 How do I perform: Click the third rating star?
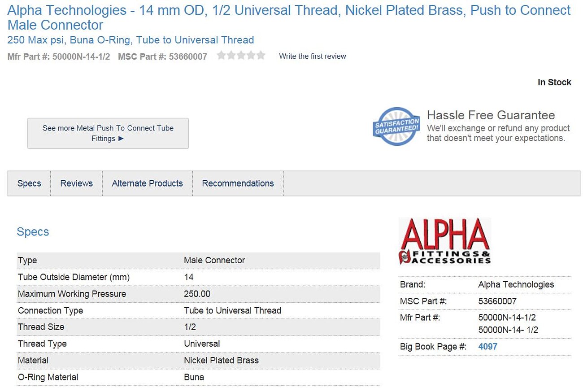(241, 56)
